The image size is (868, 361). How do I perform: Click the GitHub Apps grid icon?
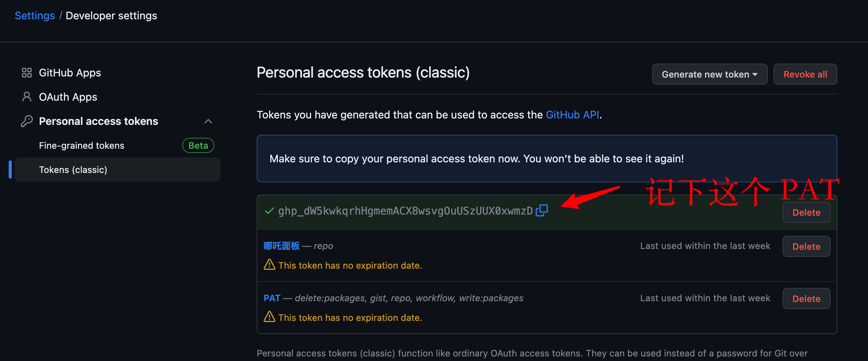coord(27,73)
